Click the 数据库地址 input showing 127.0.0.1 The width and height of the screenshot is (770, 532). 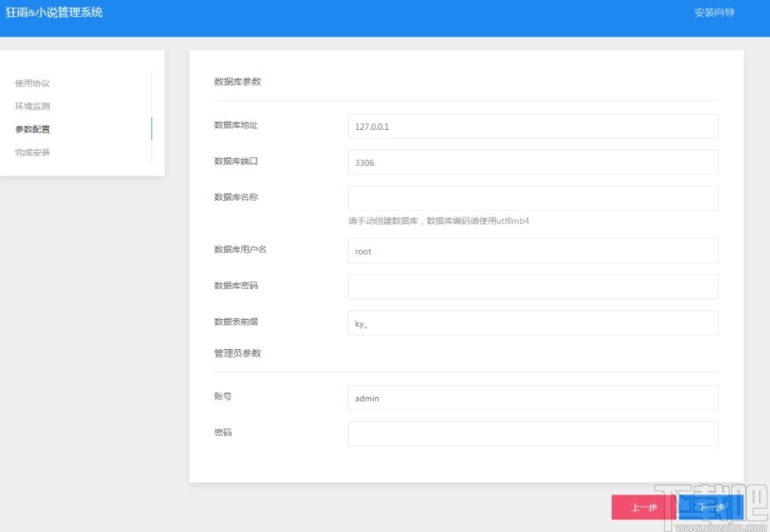click(x=532, y=126)
